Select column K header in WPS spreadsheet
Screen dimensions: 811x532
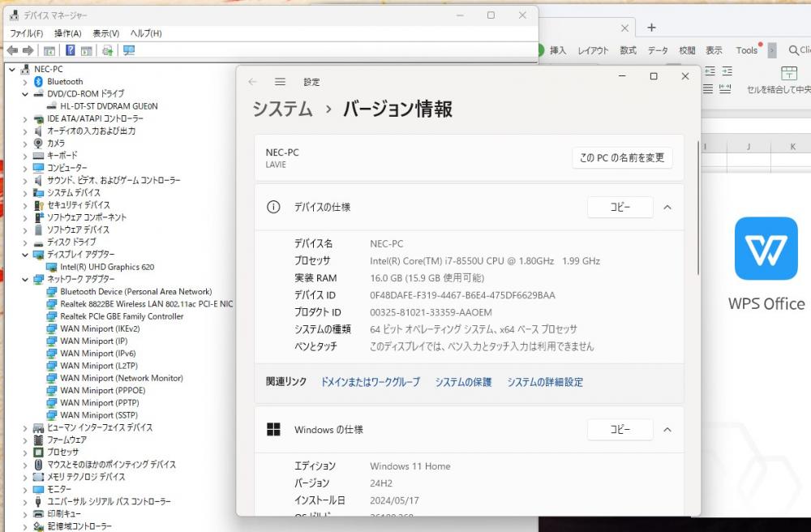point(792,147)
